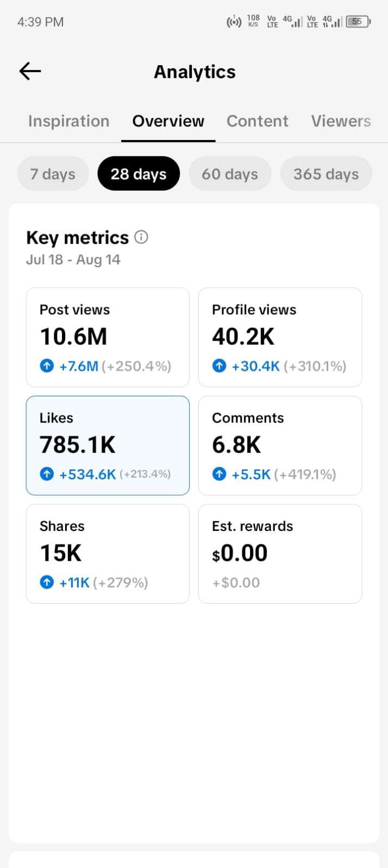Image resolution: width=388 pixels, height=868 pixels.
Task: Open the Key metrics info icon
Action: click(141, 237)
